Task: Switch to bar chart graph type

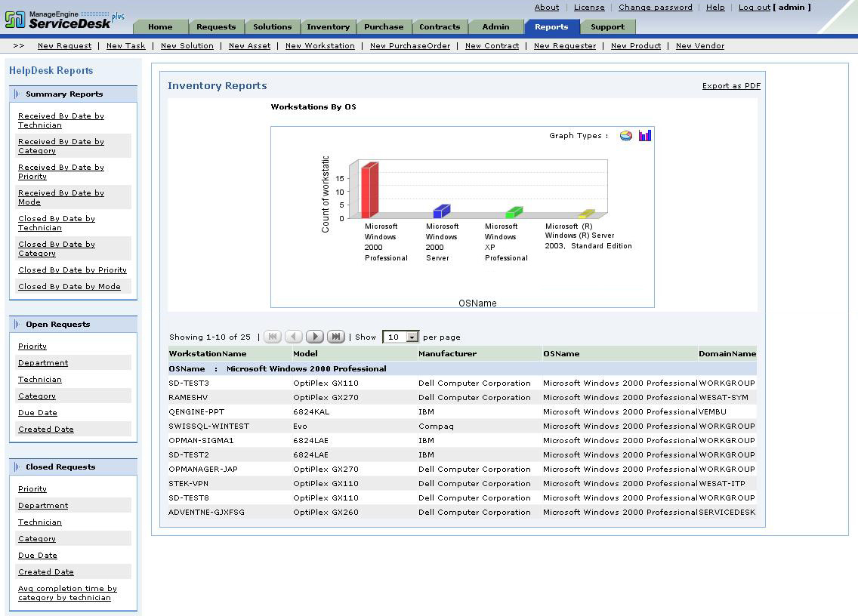Action: click(645, 135)
